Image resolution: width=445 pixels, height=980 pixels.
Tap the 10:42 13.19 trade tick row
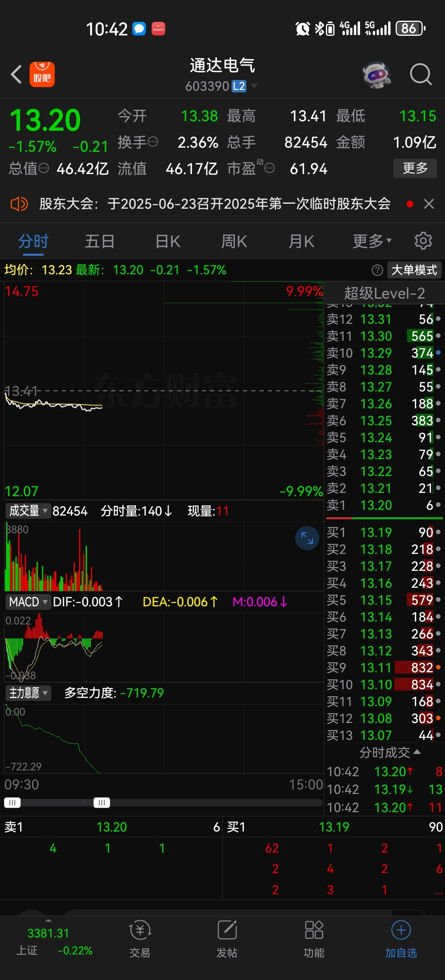(x=384, y=789)
